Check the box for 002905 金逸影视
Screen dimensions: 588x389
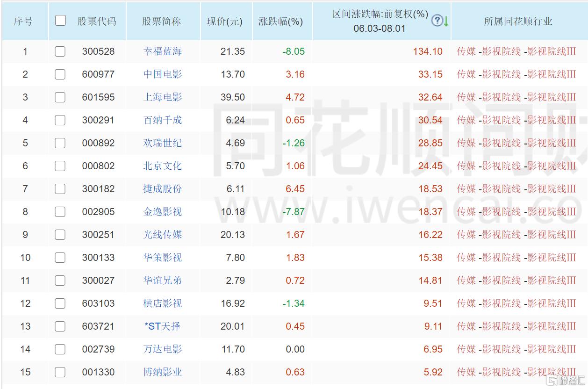(60, 212)
